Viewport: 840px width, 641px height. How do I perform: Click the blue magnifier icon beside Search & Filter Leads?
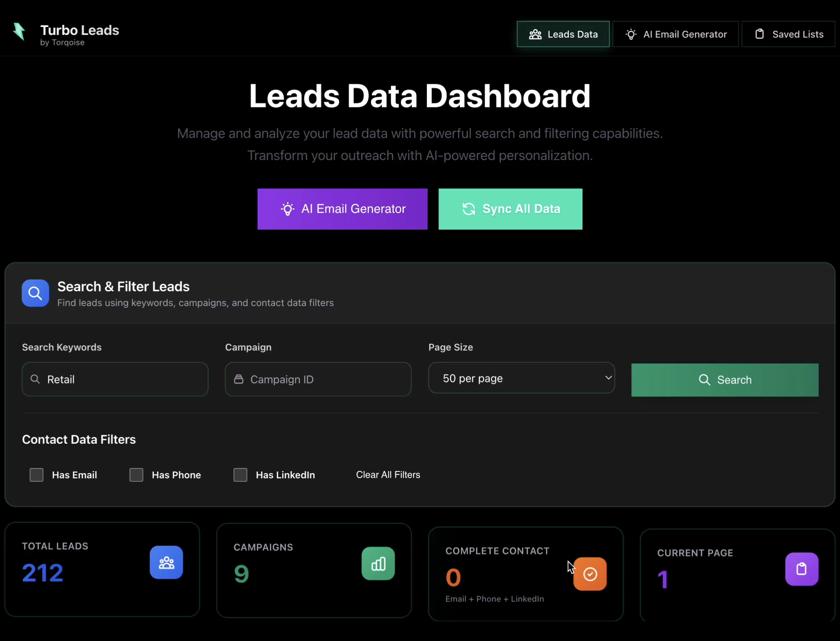click(x=35, y=293)
